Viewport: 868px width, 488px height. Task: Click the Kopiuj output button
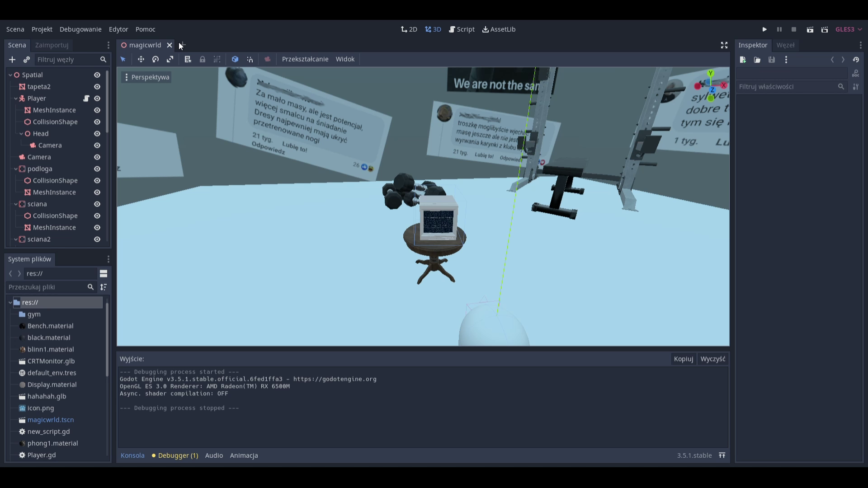pos(683,359)
